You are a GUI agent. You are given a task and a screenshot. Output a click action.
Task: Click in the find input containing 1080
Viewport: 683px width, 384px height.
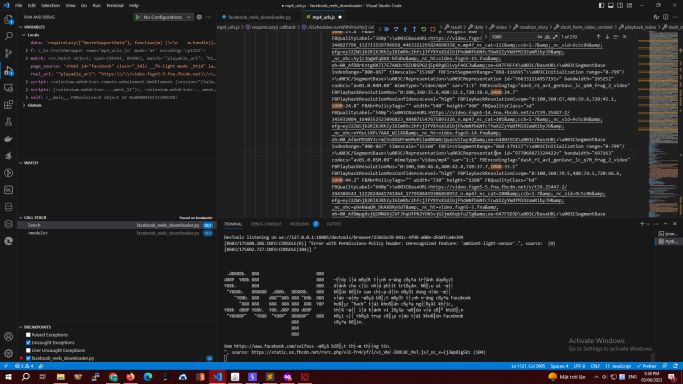[x=512, y=37]
